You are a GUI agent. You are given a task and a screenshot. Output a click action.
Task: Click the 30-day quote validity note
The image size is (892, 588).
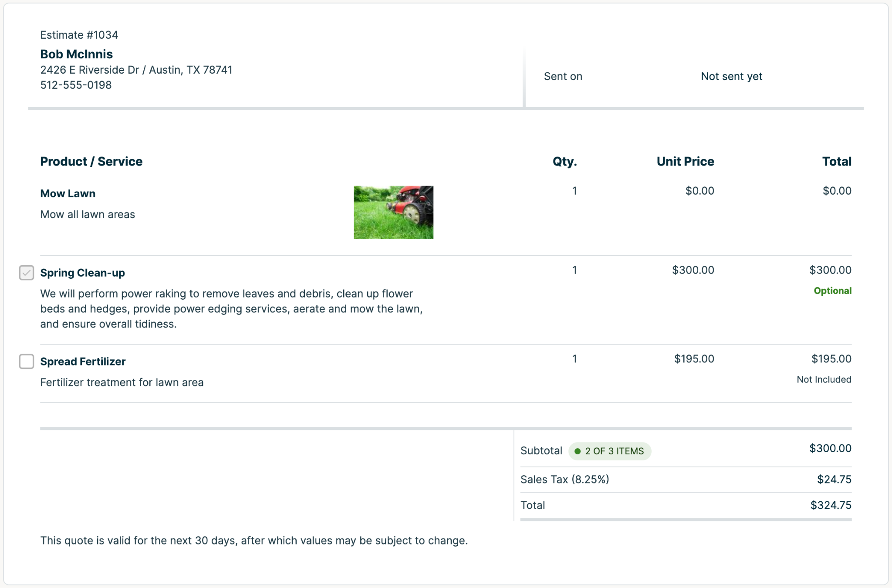(254, 541)
